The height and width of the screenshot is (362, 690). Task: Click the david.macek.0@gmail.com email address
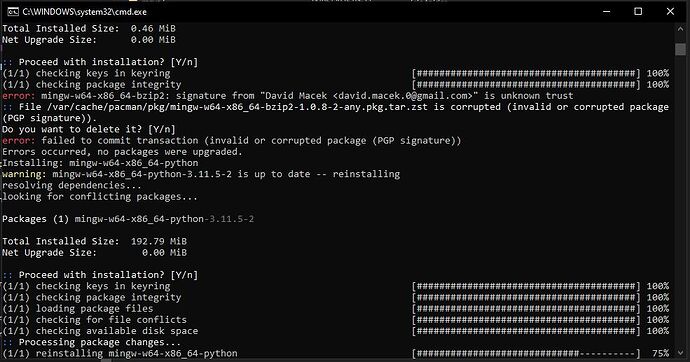tap(403, 96)
